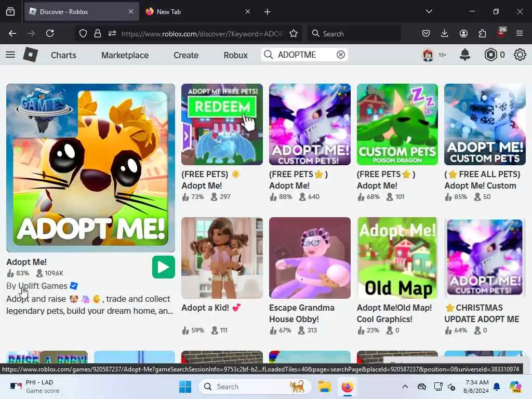This screenshot has width=532, height=399.
Task: Open the Charts page
Action: 63,55
